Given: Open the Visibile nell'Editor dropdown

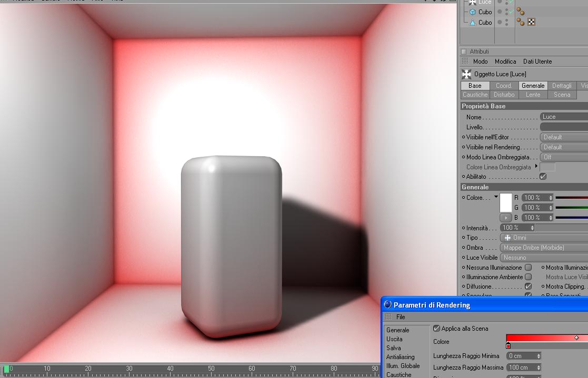Looking at the screenshot, I should click(564, 137).
